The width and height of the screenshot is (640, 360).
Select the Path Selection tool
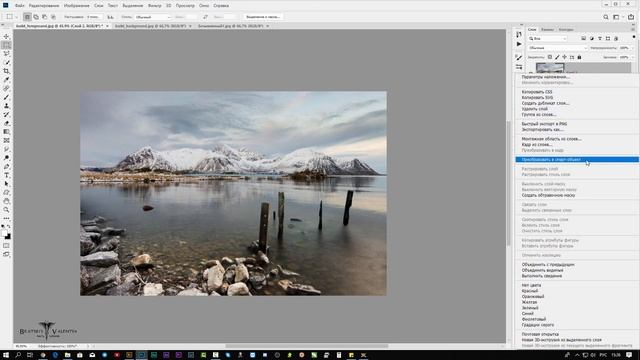tap(7, 184)
